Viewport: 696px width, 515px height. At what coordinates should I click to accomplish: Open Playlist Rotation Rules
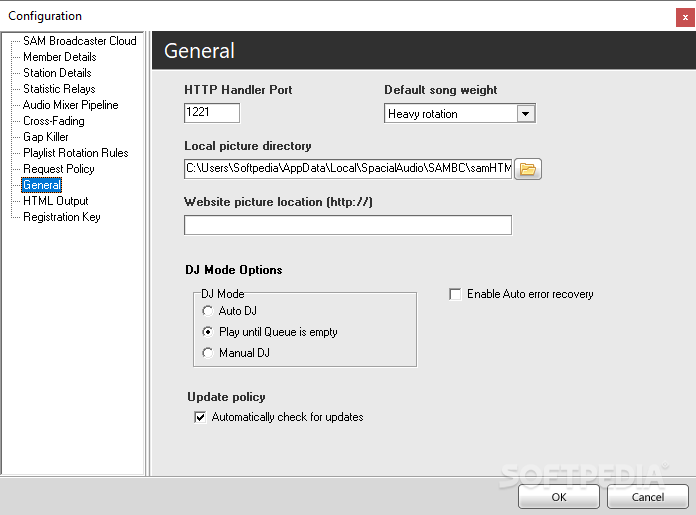75,153
